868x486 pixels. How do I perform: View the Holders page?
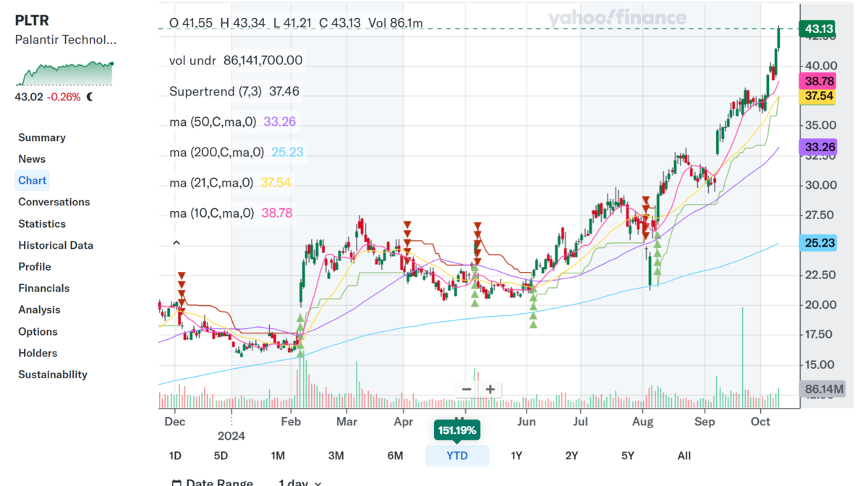tap(38, 353)
